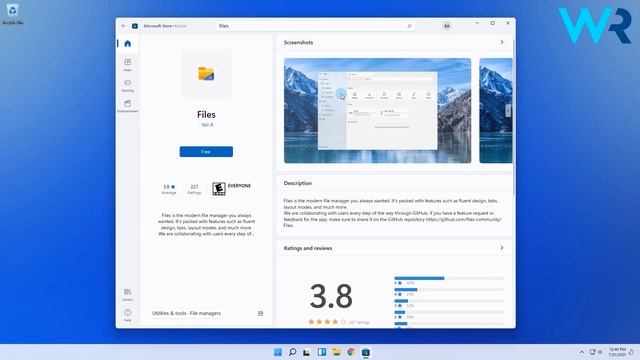Click the 5-star rating bar

click(x=449, y=279)
